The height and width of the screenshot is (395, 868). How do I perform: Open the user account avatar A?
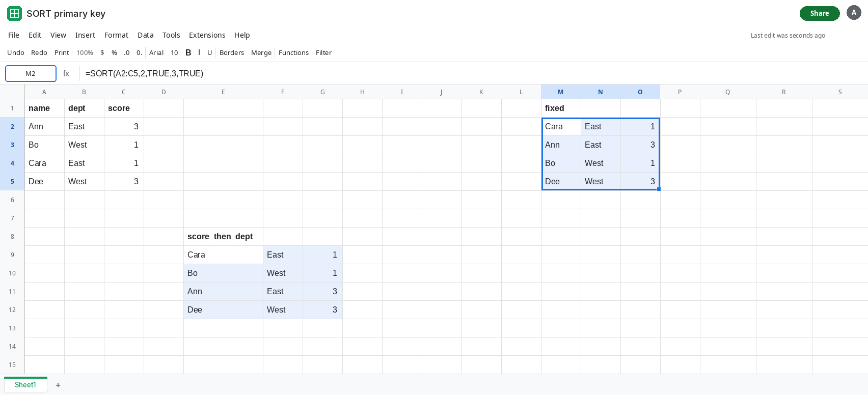854,13
